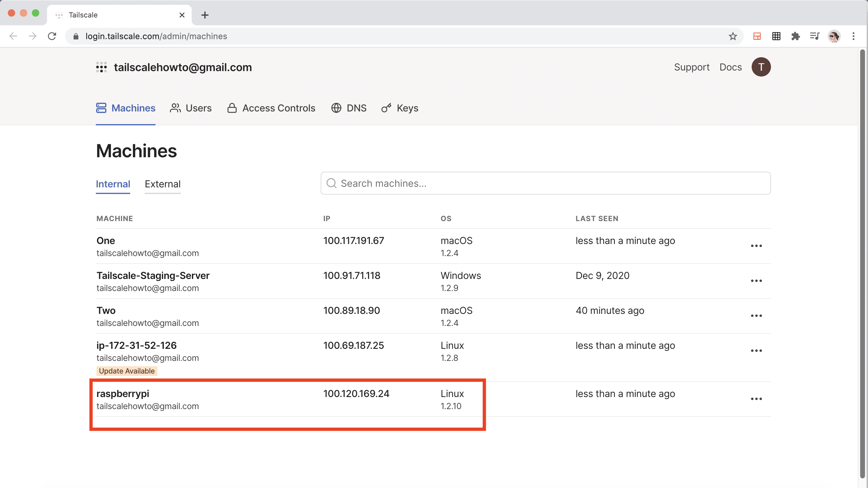Click the browser extensions puzzle icon
This screenshot has width=868, height=488.
point(795,36)
